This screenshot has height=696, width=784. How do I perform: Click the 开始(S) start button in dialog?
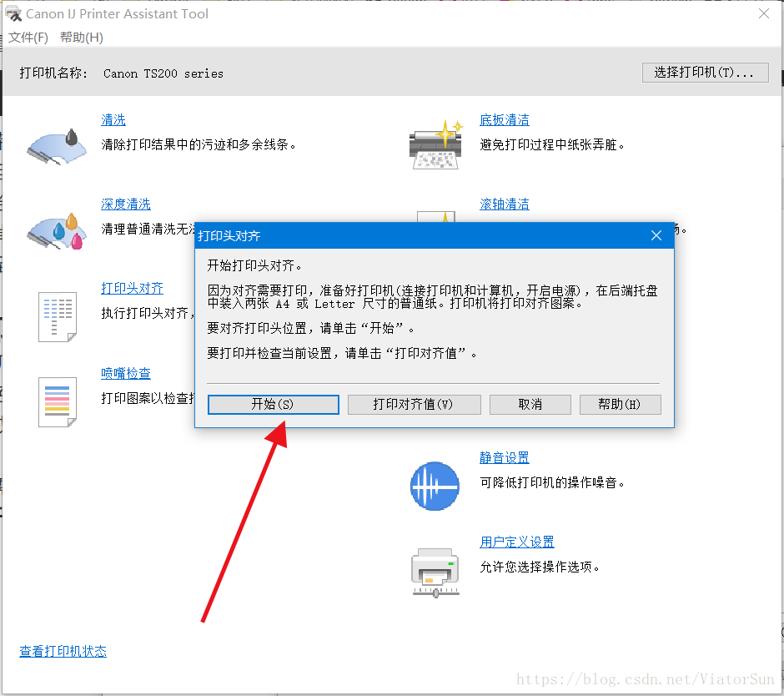click(273, 404)
